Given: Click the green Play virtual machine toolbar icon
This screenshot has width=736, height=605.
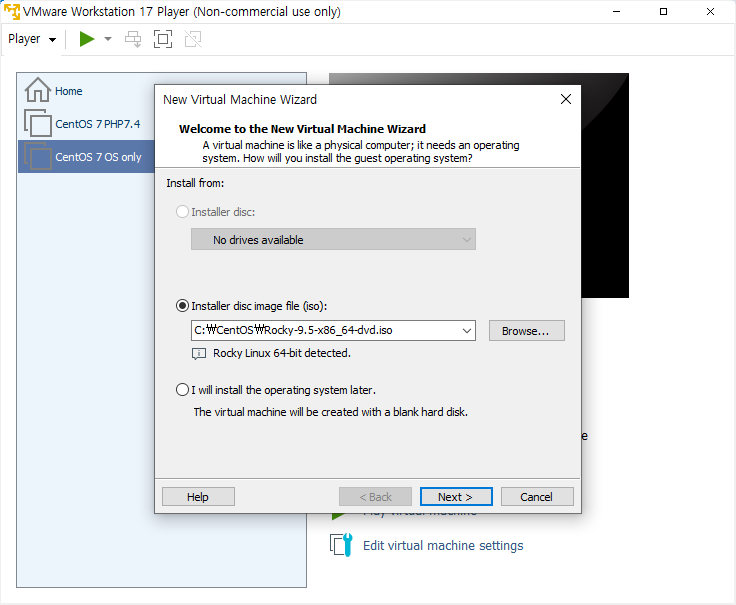Looking at the screenshot, I should click(87, 39).
